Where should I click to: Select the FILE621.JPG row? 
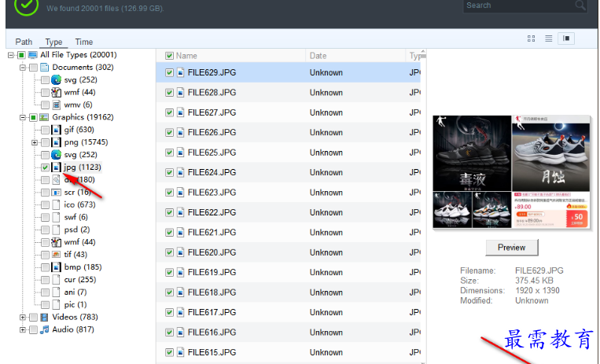(x=288, y=233)
